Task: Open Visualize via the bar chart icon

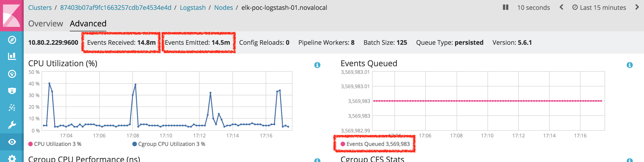Action: pos(12,57)
